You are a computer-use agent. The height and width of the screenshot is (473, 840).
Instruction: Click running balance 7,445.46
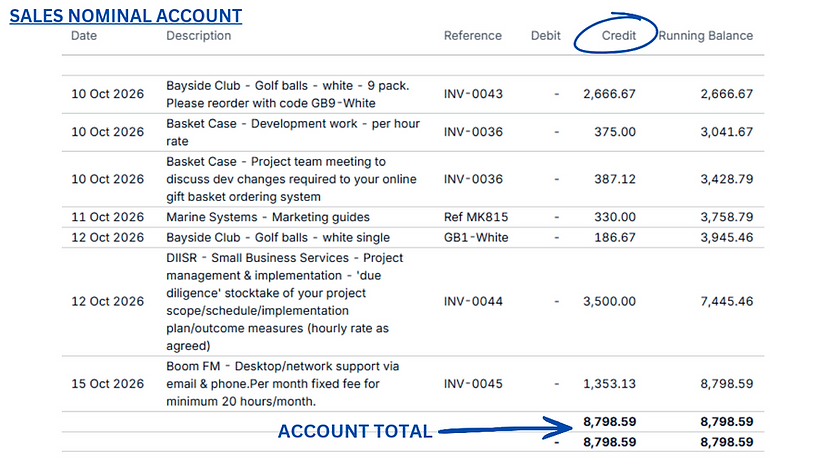coord(726,302)
